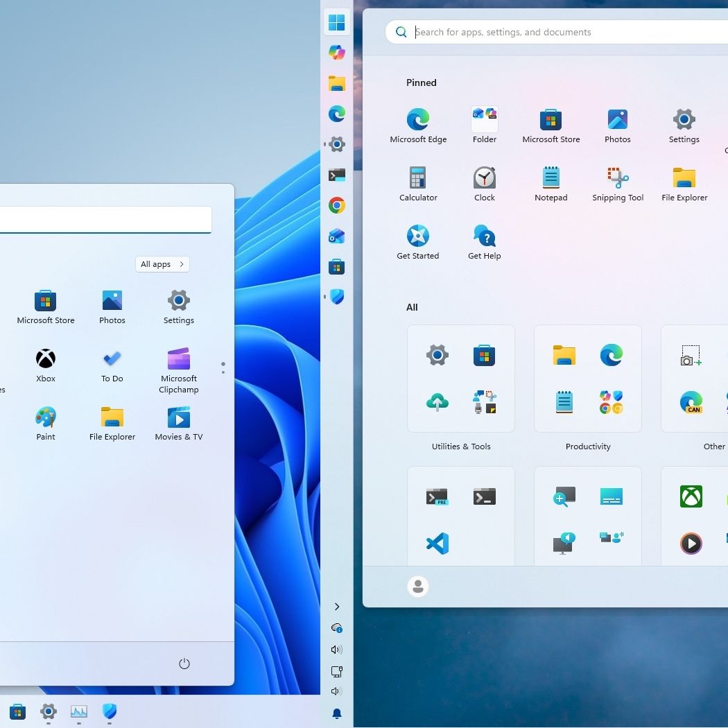The image size is (728, 728).
Task: Open To Do app
Action: [112, 365]
